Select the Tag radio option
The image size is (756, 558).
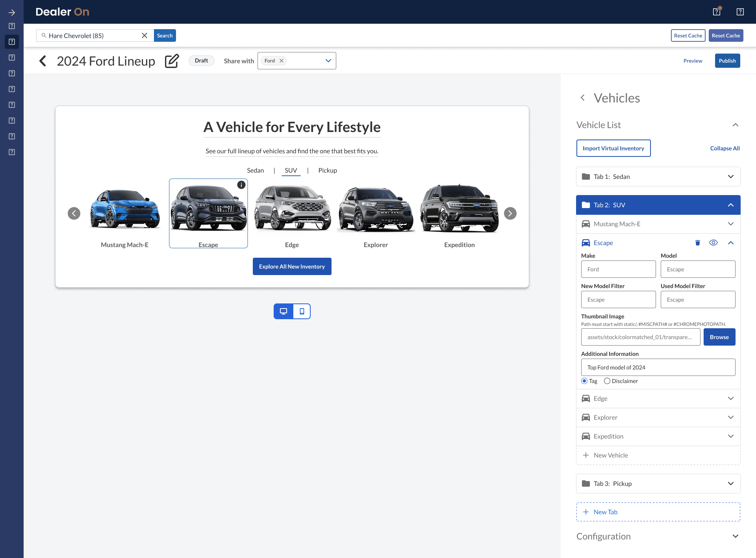[x=584, y=381]
